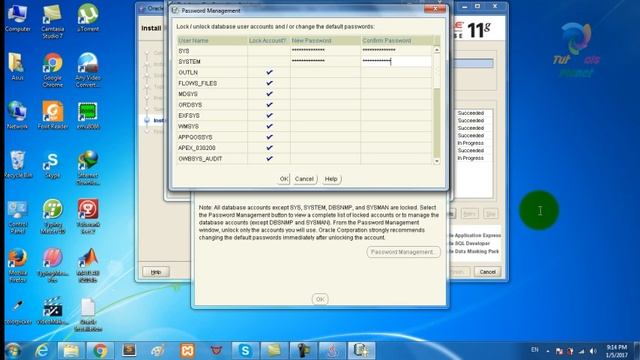Open Mozilla Firefox desktop shortcut
The width and height of the screenshot is (640, 360).
[x=18, y=265]
